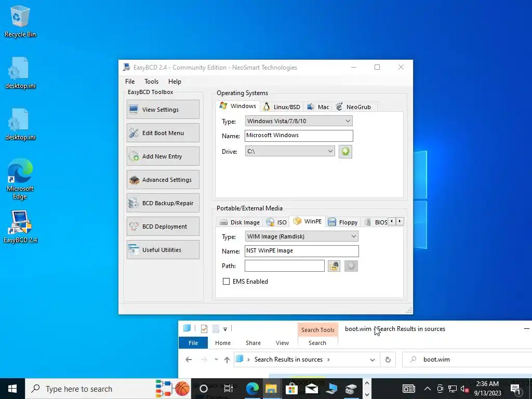Screen dimensions: 532x399
Task: Click Search Results in sources breadcrumb
Action: point(288,360)
